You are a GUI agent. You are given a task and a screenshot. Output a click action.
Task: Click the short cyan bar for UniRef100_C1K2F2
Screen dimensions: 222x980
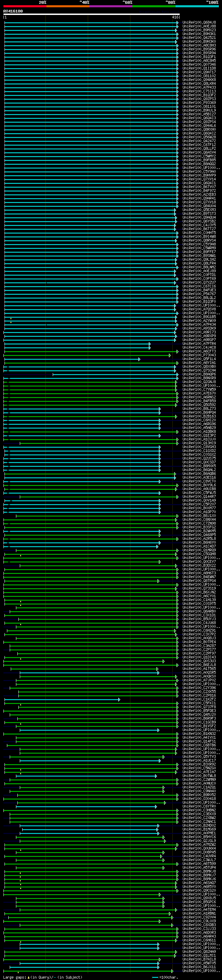coord(62,699)
